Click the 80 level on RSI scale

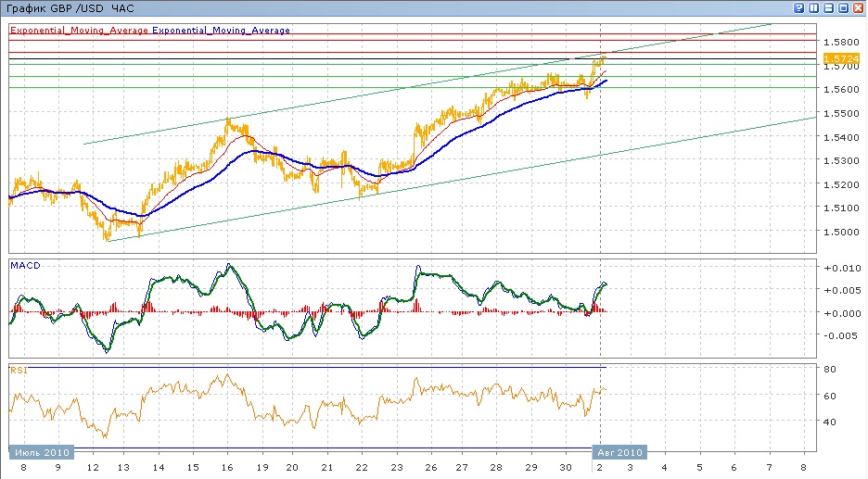[832, 370]
